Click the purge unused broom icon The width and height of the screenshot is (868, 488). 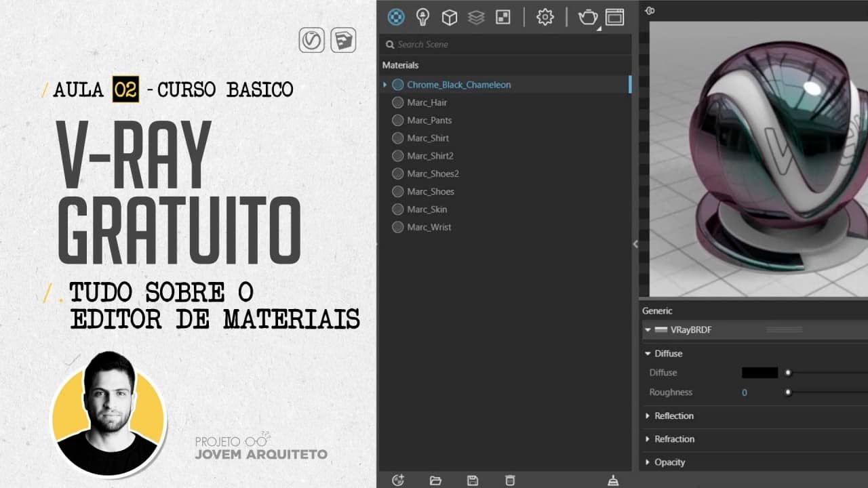(x=613, y=481)
